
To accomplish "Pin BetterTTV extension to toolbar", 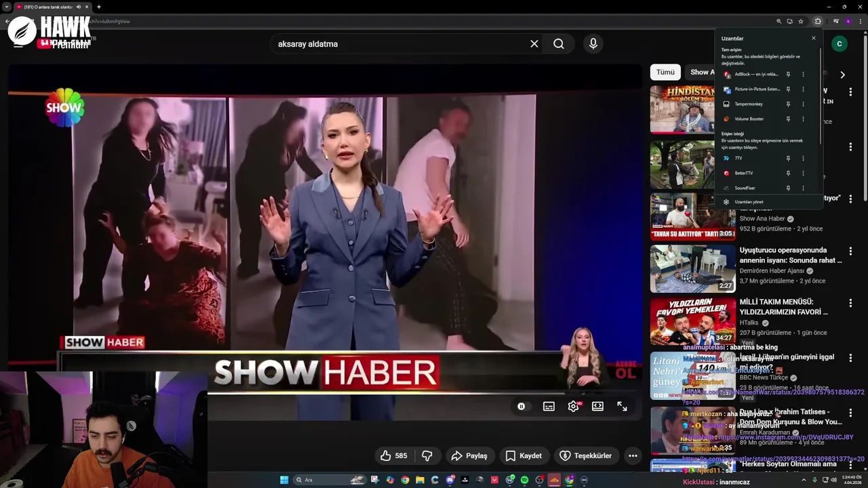I will click(x=788, y=174).
